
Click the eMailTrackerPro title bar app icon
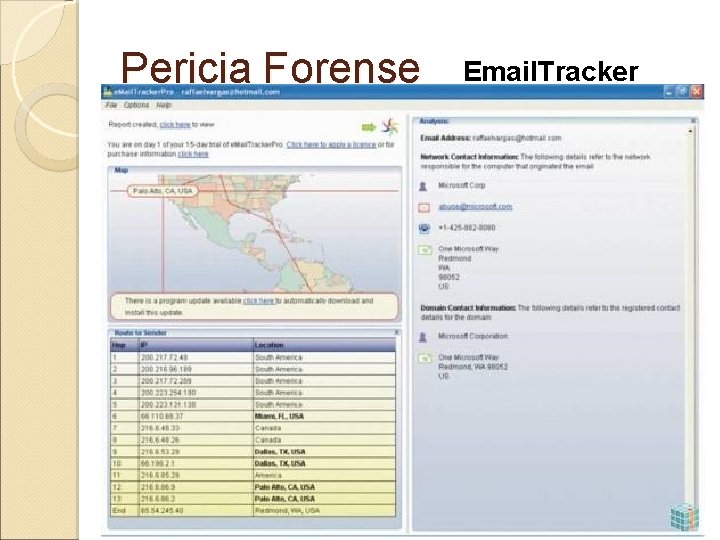[x=107, y=92]
